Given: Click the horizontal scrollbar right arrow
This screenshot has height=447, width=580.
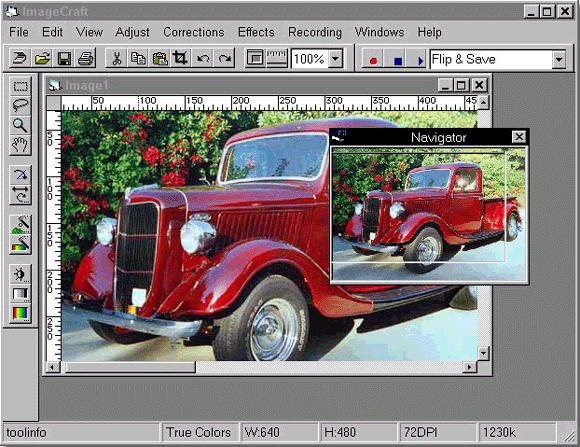Looking at the screenshot, I should [x=470, y=367].
